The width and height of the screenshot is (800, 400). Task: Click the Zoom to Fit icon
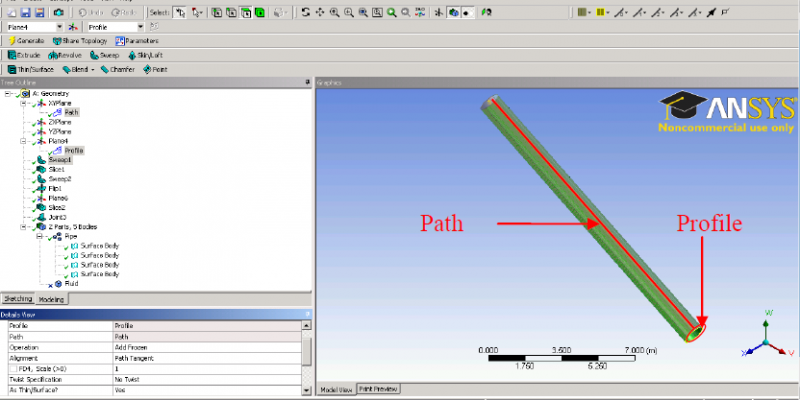[x=363, y=13]
